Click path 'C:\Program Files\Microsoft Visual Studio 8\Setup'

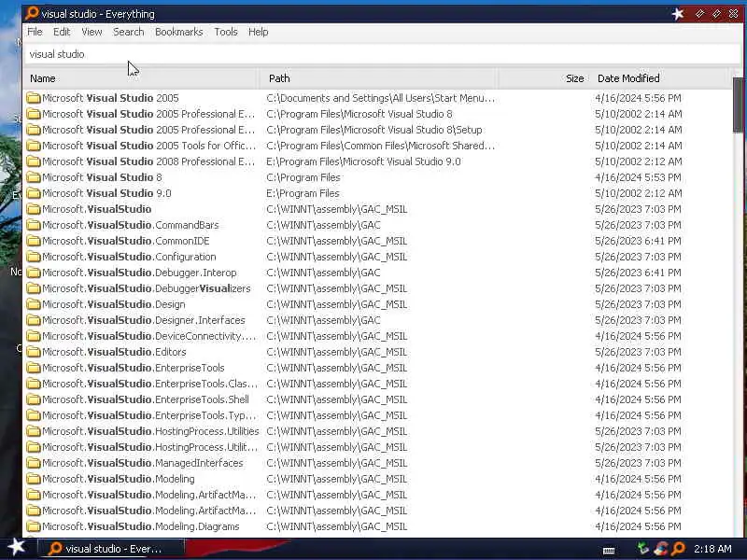click(x=374, y=130)
